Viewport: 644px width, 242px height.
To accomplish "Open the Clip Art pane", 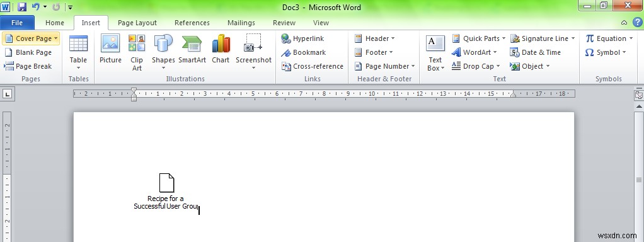I will [137, 53].
